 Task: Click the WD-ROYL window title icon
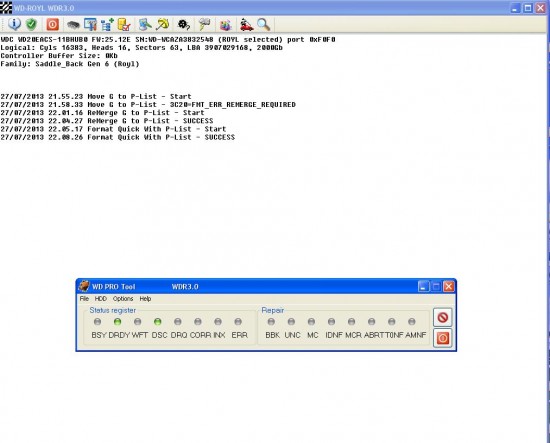(6, 8)
